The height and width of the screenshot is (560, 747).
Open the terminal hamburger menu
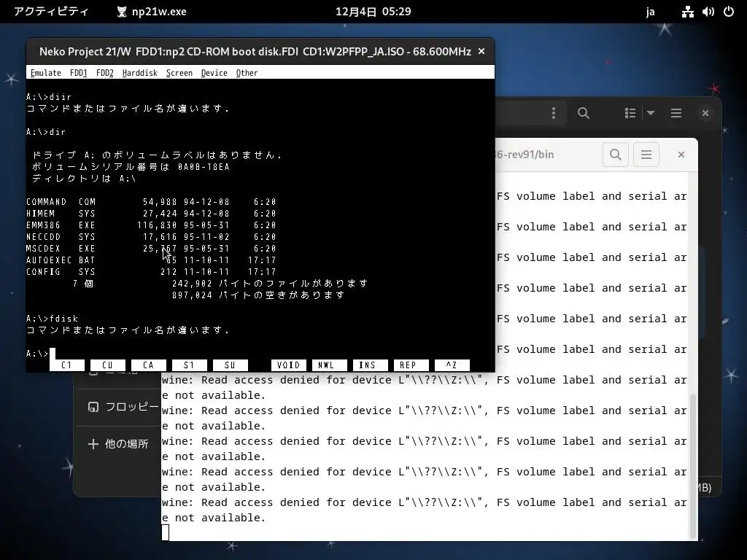point(646,155)
